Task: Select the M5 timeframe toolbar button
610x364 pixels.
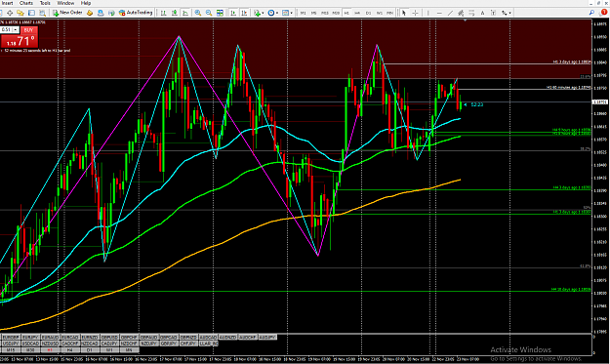Action: tap(313, 13)
